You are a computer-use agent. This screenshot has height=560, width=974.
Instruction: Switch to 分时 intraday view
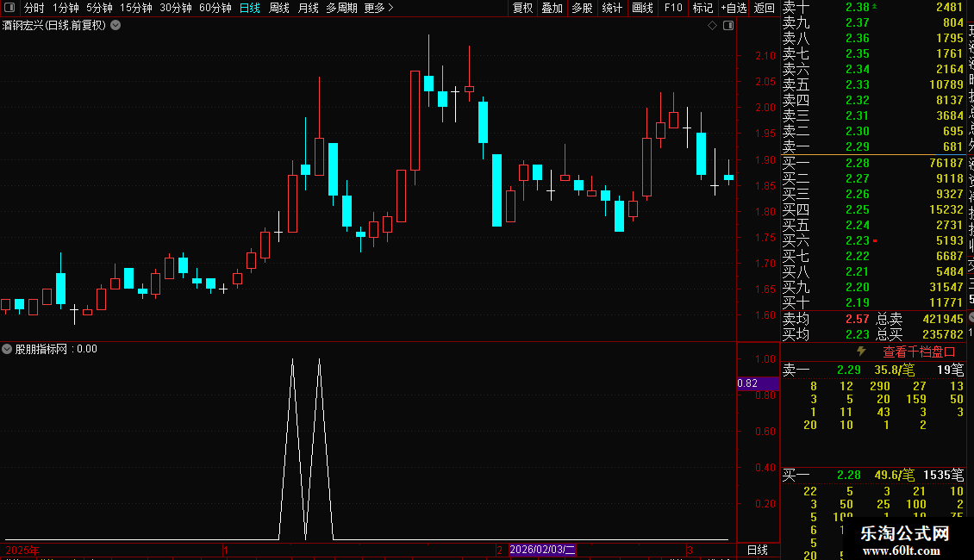(x=34, y=8)
